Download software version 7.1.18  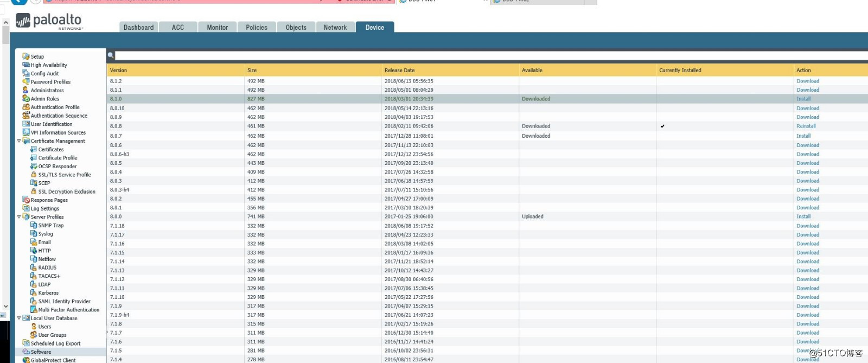[x=808, y=226]
